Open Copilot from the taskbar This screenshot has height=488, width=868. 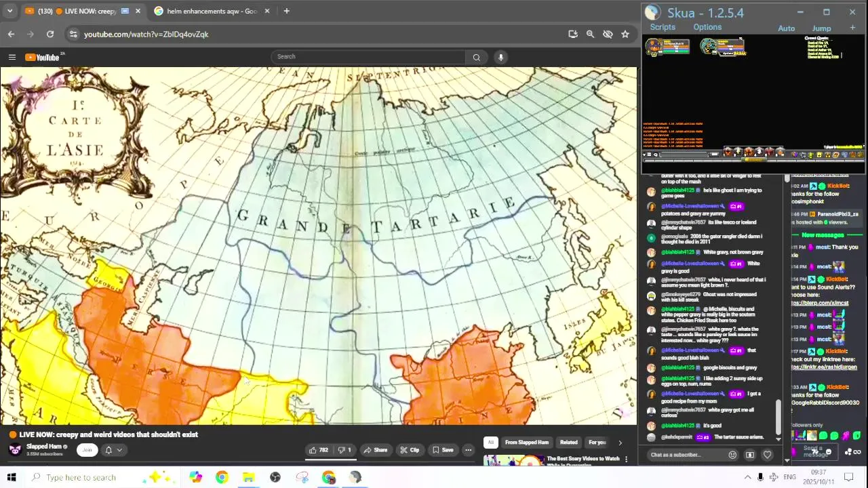point(195,477)
